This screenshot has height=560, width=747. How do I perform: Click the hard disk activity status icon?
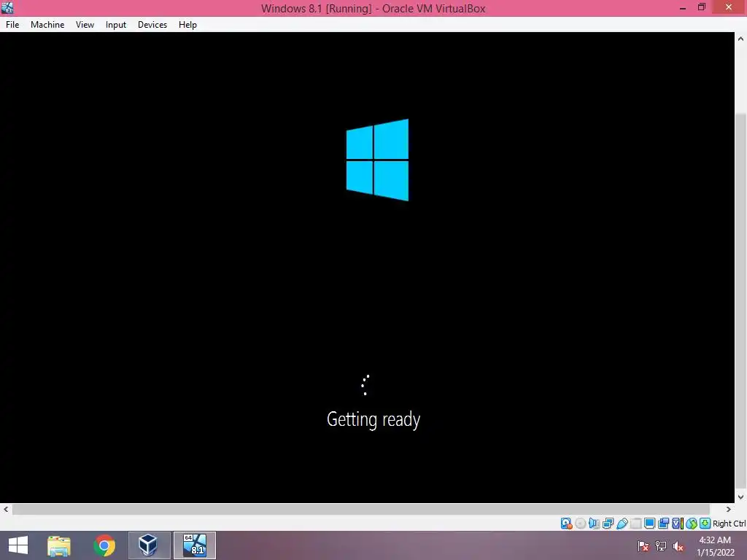(x=566, y=524)
